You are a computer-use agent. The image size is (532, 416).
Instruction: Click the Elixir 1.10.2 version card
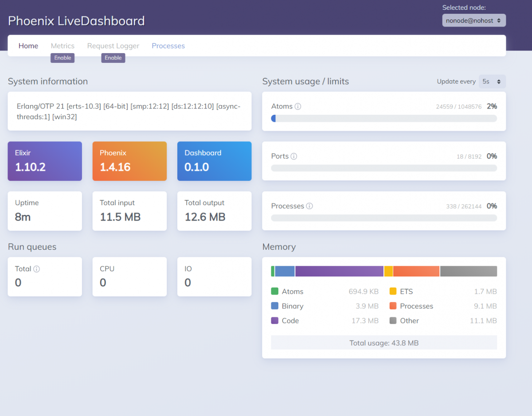point(45,161)
